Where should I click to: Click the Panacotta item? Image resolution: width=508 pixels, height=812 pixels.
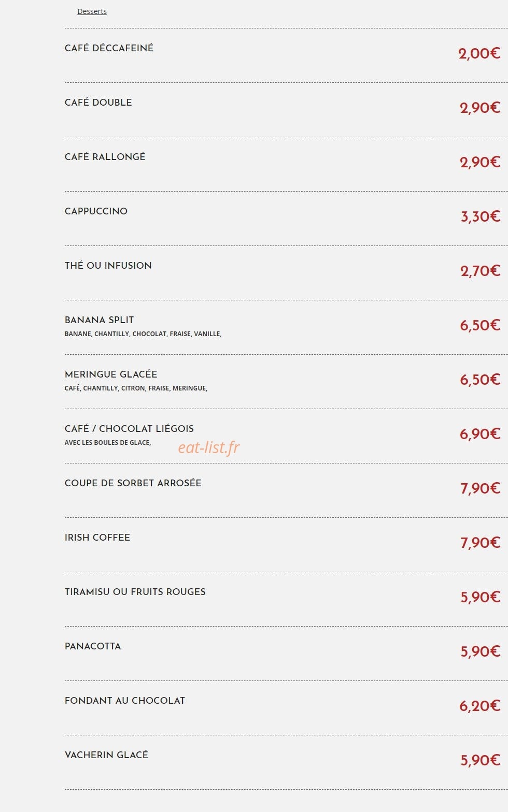pos(93,646)
